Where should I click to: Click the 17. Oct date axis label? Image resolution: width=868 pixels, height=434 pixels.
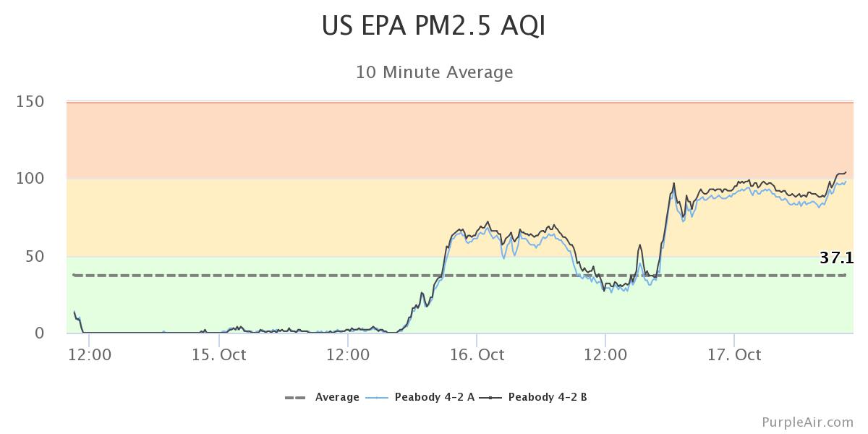[734, 354]
